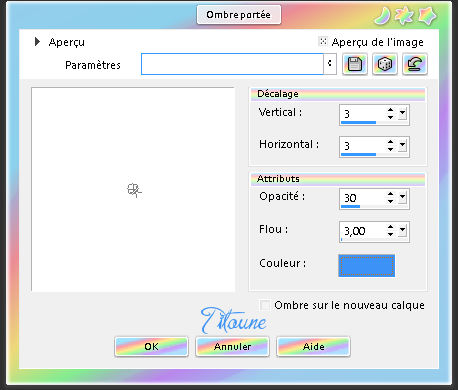
Task: Click the Flou field showing 3,00
Action: [363, 230]
